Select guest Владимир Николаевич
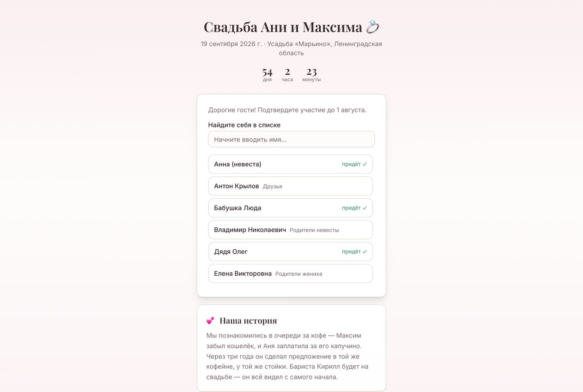Viewport: 583px width, 392px height. 290,230
